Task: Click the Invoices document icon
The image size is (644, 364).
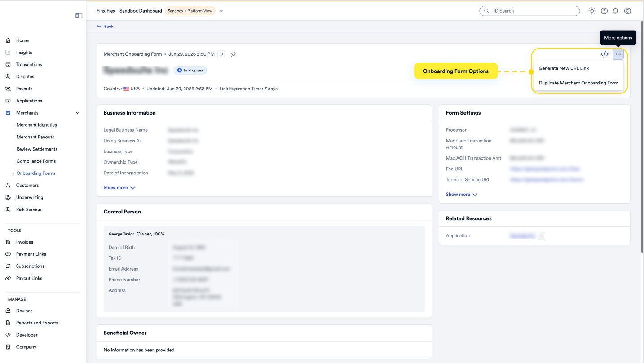Action: tap(8, 242)
